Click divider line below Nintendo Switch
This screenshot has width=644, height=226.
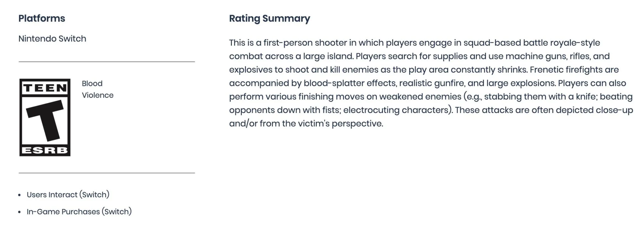[107, 61]
